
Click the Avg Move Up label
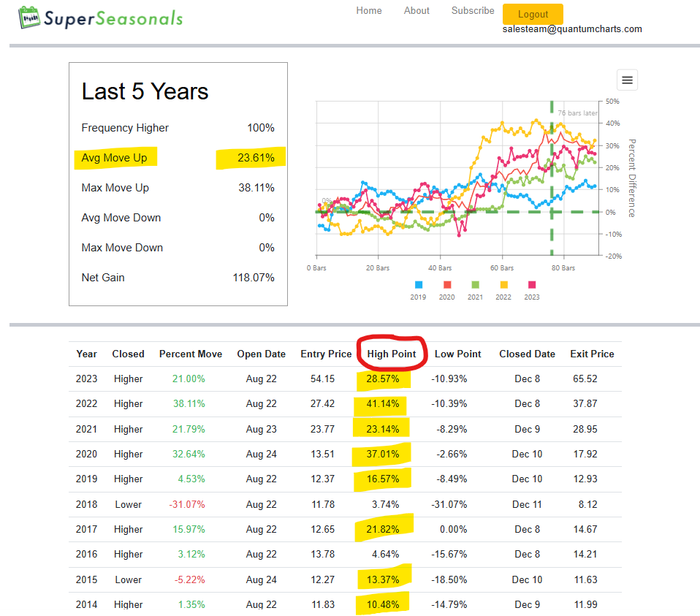pyautogui.click(x=114, y=158)
